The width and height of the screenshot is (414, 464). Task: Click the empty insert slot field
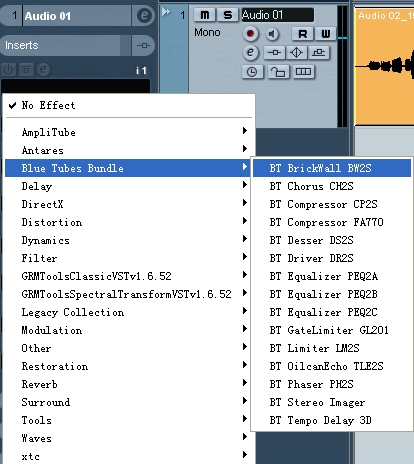pyautogui.click(x=75, y=86)
